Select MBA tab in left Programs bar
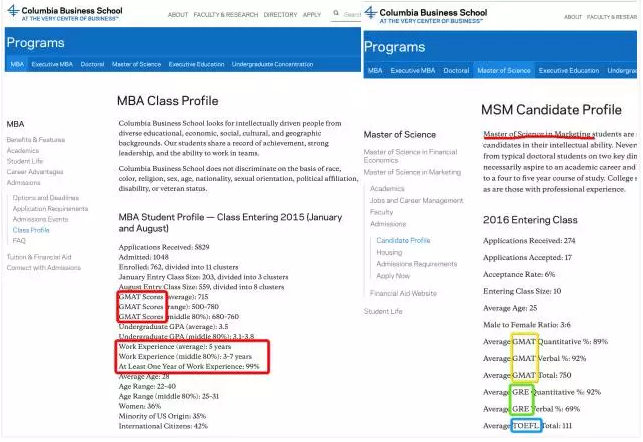Screen dimensions: 643x442 [17, 64]
